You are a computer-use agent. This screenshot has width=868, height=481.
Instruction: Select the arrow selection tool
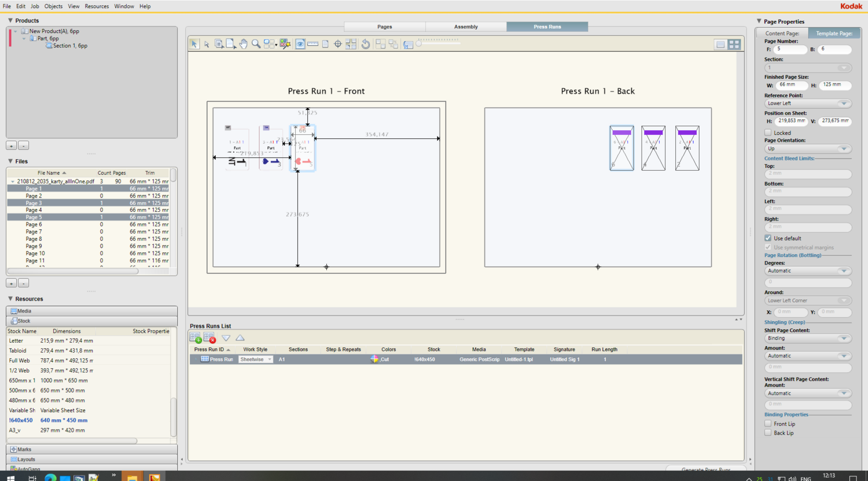pyautogui.click(x=194, y=44)
